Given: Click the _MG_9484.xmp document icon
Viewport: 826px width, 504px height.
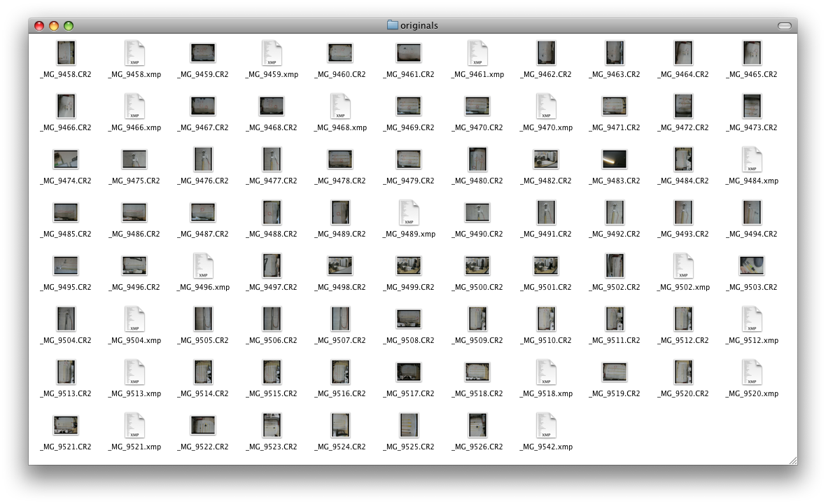Looking at the screenshot, I should (752, 160).
